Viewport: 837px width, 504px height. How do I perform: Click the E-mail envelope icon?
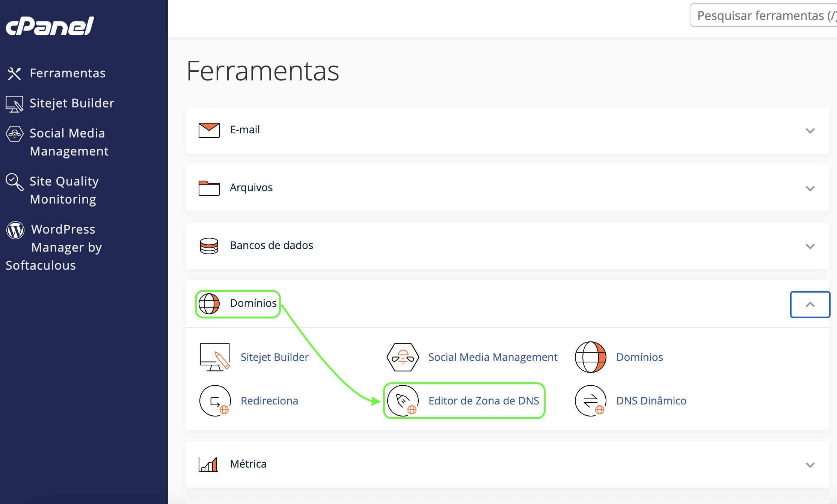pyautogui.click(x=209, y=130)
